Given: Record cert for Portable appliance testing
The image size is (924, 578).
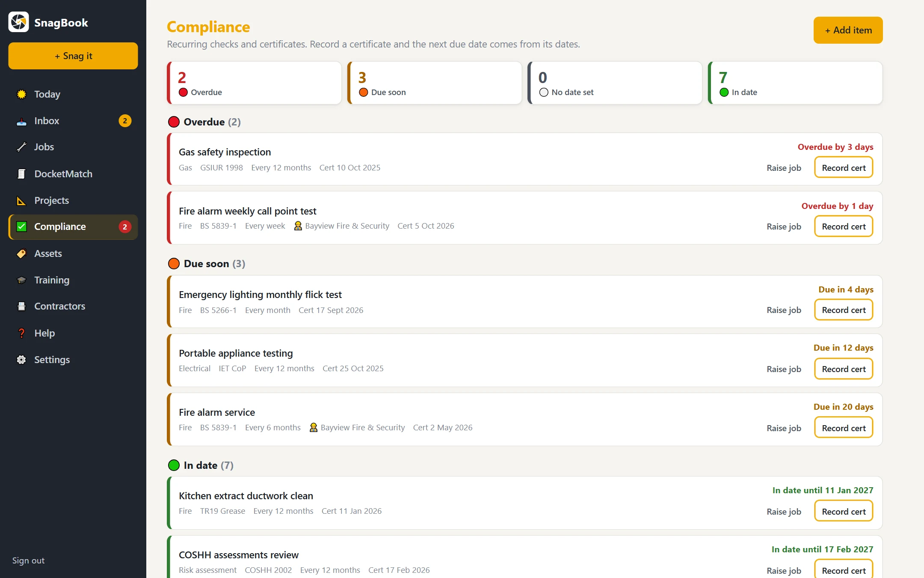Looking at the screenshot, I should coord(844,369).
